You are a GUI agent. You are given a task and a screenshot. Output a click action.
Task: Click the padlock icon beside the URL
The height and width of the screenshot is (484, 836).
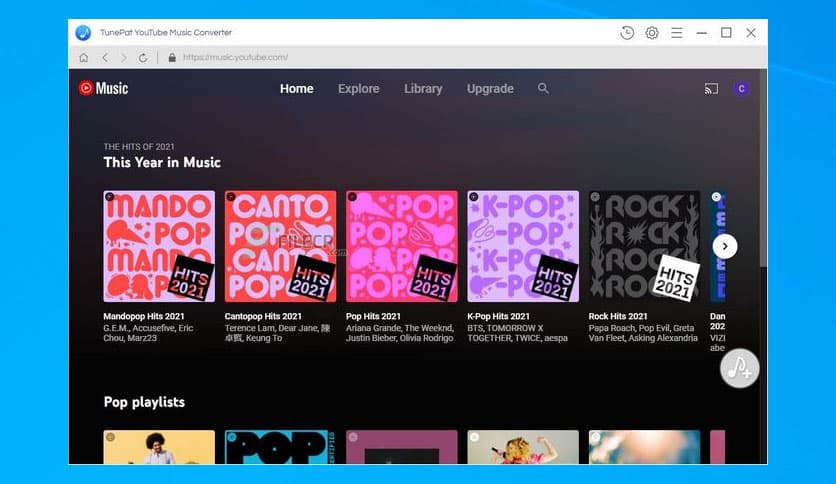(x=172, y=58)
